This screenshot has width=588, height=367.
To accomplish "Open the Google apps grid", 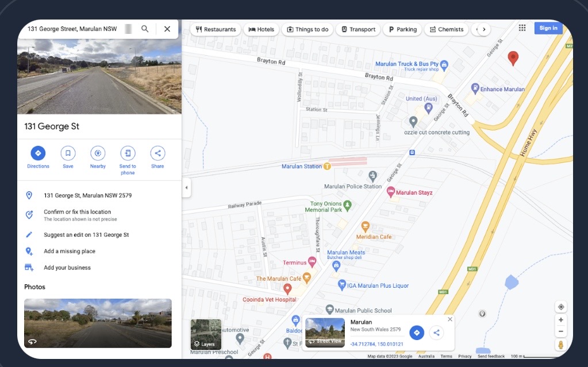I will pos(522,28).
